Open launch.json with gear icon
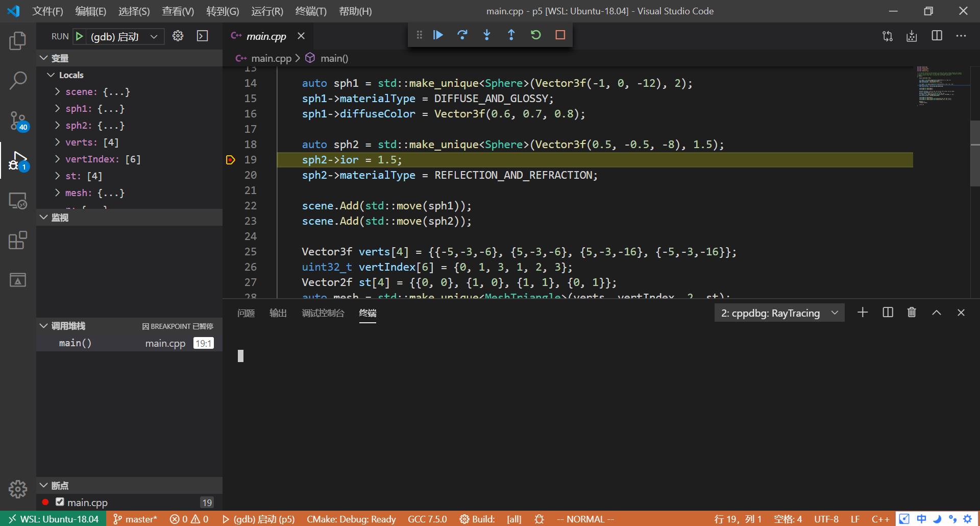The width and height of the screenshot is (980, 526). coord(178,36)
